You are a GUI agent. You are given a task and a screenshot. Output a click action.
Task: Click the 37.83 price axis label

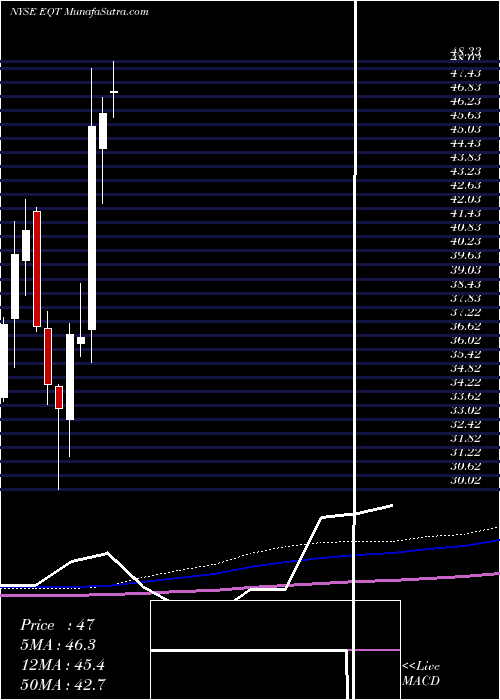click(464, 297)
